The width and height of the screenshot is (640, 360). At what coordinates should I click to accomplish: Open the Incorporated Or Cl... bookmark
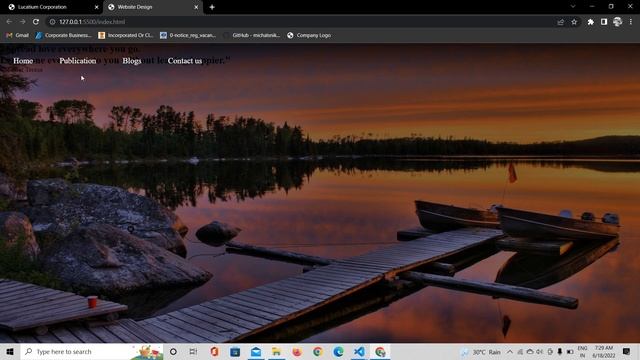[126, 36]
